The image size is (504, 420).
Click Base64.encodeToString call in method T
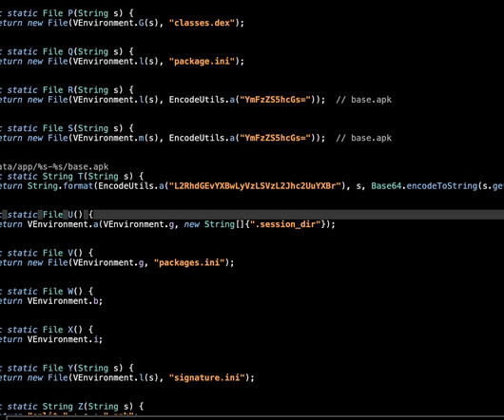(424, 186)
